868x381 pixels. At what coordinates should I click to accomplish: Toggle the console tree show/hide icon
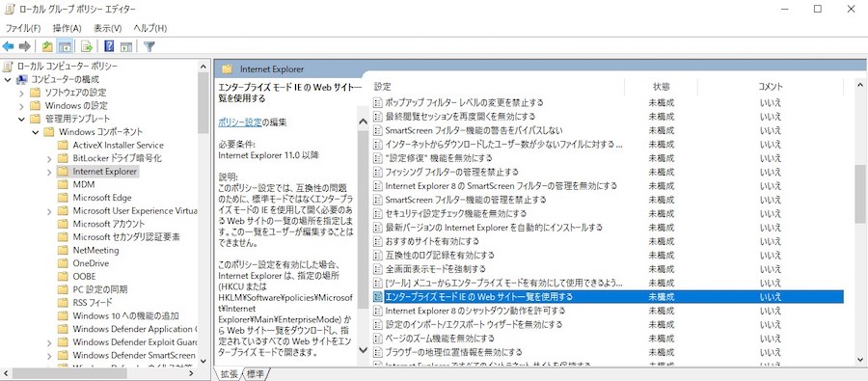tap(65, 46)
